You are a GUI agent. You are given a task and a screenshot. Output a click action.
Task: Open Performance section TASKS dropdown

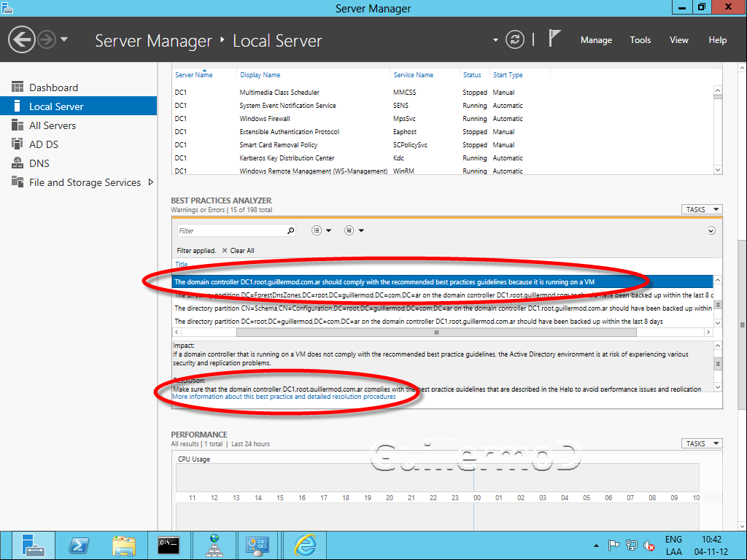pyautogui.click(x=702, y=443)
